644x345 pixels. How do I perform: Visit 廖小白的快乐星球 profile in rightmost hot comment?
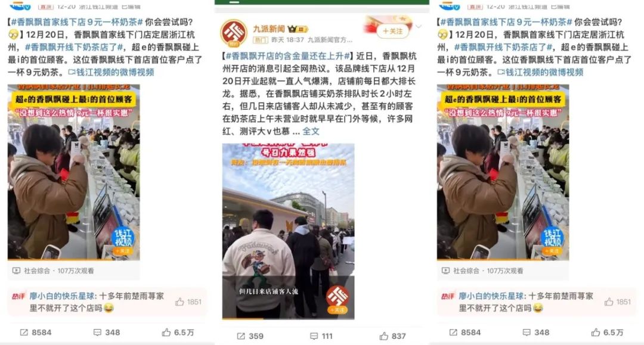(x=491, y=296)
